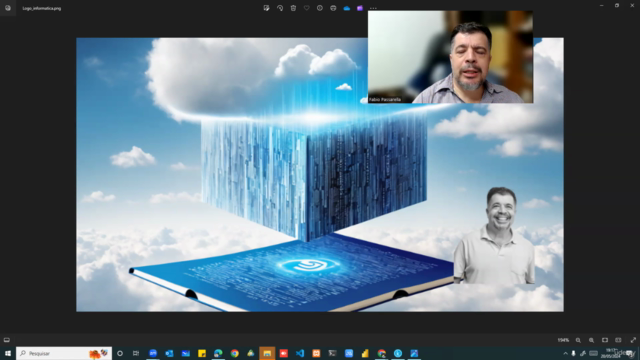Mark the image as favorite with the heart icon
This screenshot has height=360, width=640.
(307, 8)
